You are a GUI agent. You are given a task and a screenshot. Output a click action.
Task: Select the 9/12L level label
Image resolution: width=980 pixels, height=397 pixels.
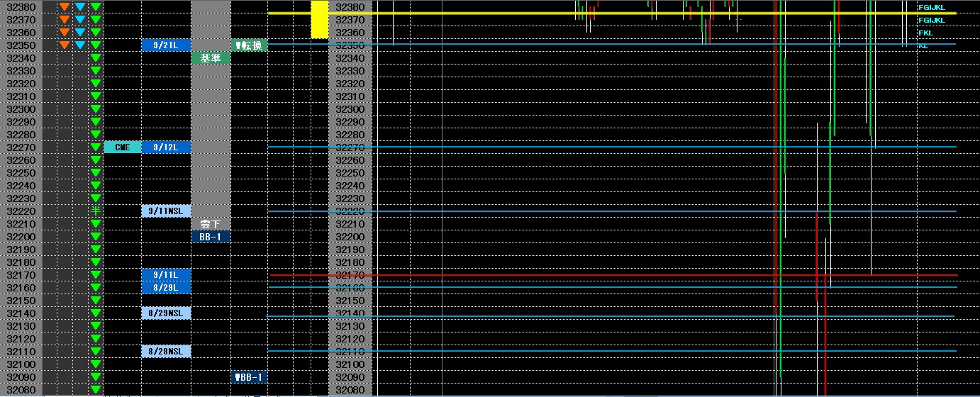pyautogui.click(x=166, y=147)
